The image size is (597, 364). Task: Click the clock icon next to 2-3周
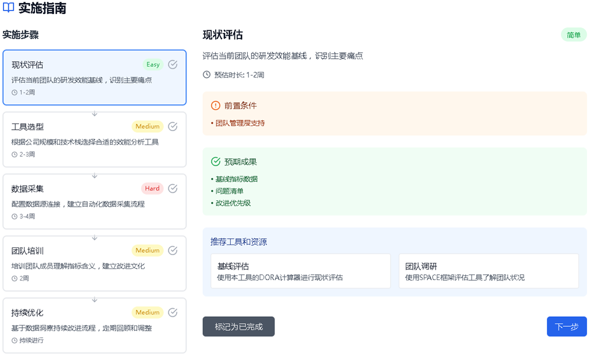tap(15, 154)
